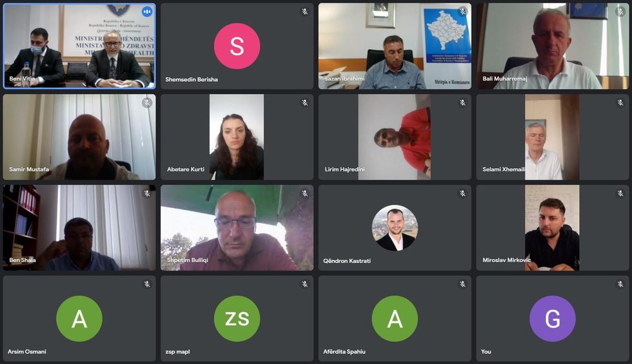Click the speaking indicator on Beni Vitia's tile
The height and width of the screenshot is (364, 632).
pyautogui.click(x=147, y=12)
